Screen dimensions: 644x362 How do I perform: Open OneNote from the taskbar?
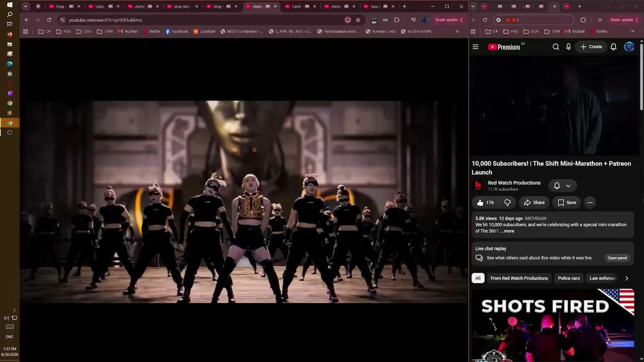[x=10, y=93]
